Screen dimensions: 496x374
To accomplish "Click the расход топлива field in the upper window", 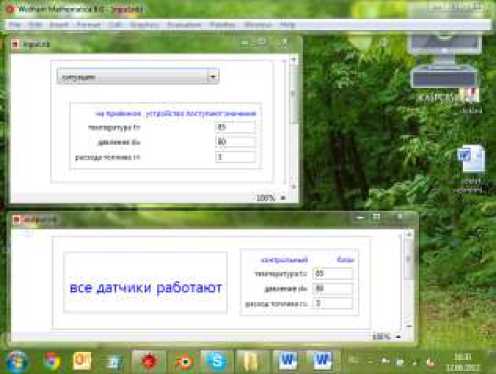I will tap(236, 157).
